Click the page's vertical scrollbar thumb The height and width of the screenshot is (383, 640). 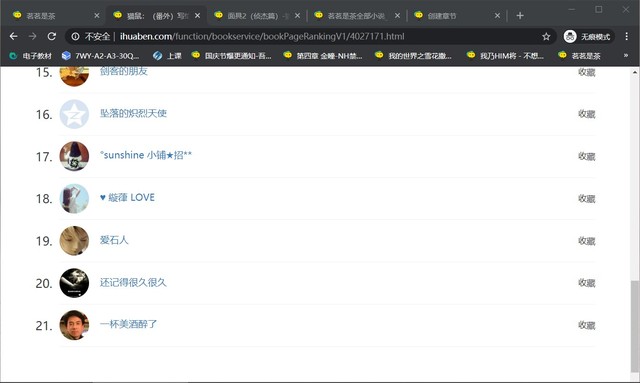[635, 326]
